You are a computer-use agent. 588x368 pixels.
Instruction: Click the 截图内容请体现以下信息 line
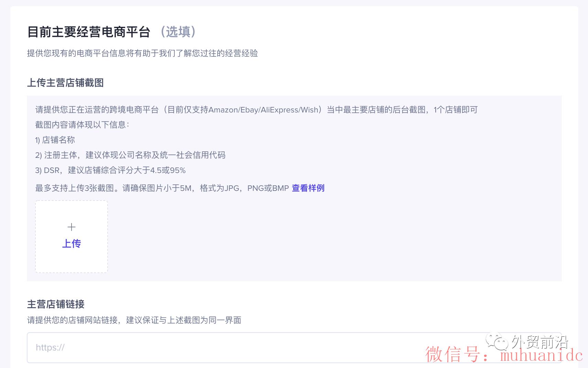point(82,125)
